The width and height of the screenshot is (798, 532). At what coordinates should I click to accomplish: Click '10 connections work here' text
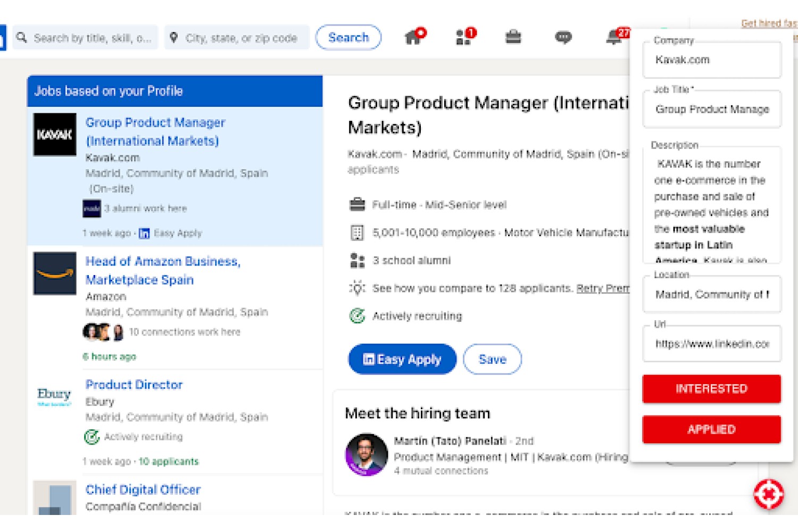pyautogui.click(x=185, y=332)
